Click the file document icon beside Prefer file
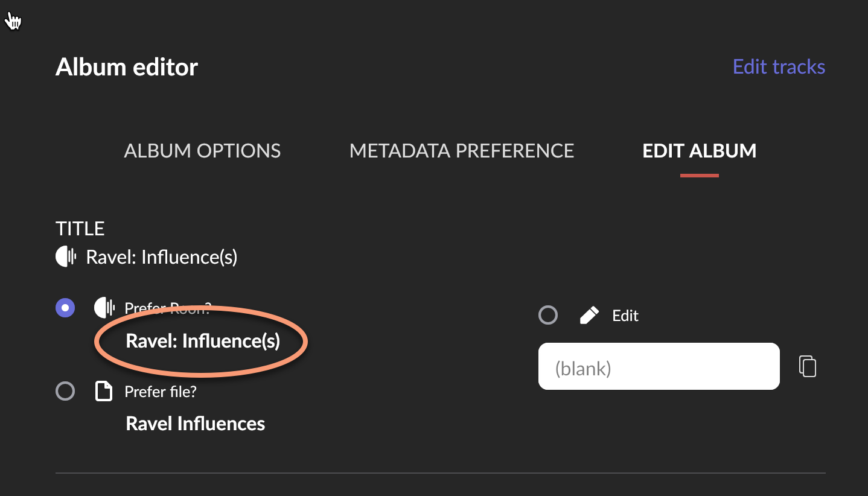This screenshot has width=868, height=496. coord(104,392)
